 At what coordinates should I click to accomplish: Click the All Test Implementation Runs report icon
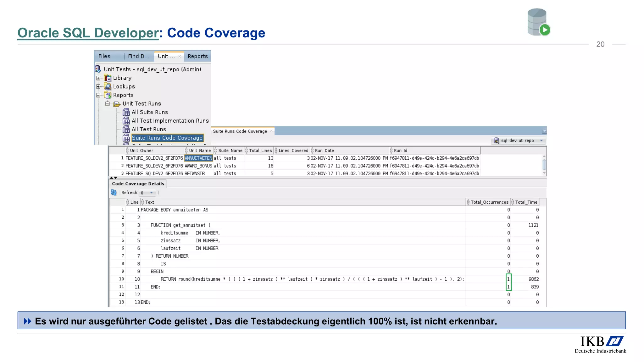click(126, 121)
